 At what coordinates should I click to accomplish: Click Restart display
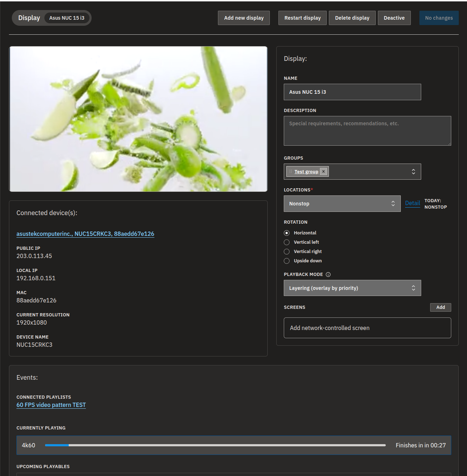click(302, 18)
